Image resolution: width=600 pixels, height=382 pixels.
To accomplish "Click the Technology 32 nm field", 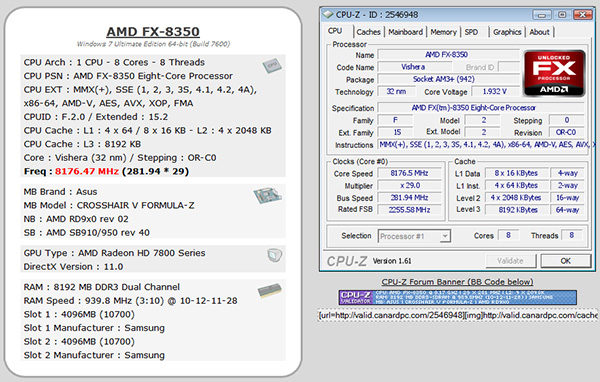I will click(396, 91).
